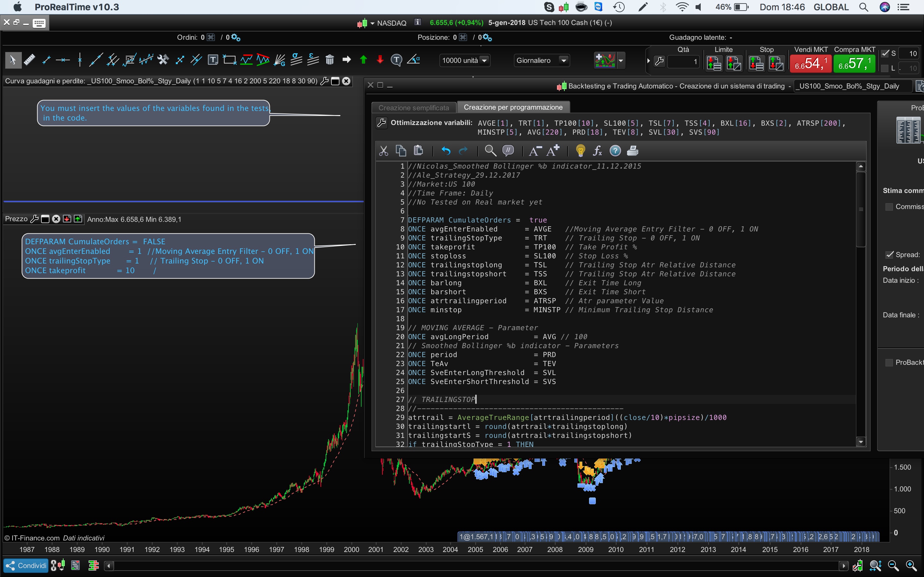The height and width of the screenshot is (577, 924).
Task: Switch to Creazione semplificata tab
Action: tap(414, 108)
